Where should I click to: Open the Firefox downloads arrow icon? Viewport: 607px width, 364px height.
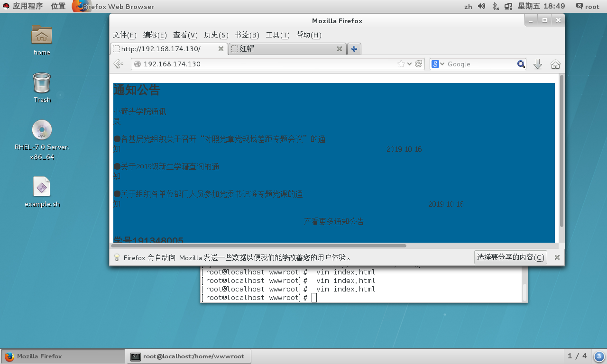point(537,64)
